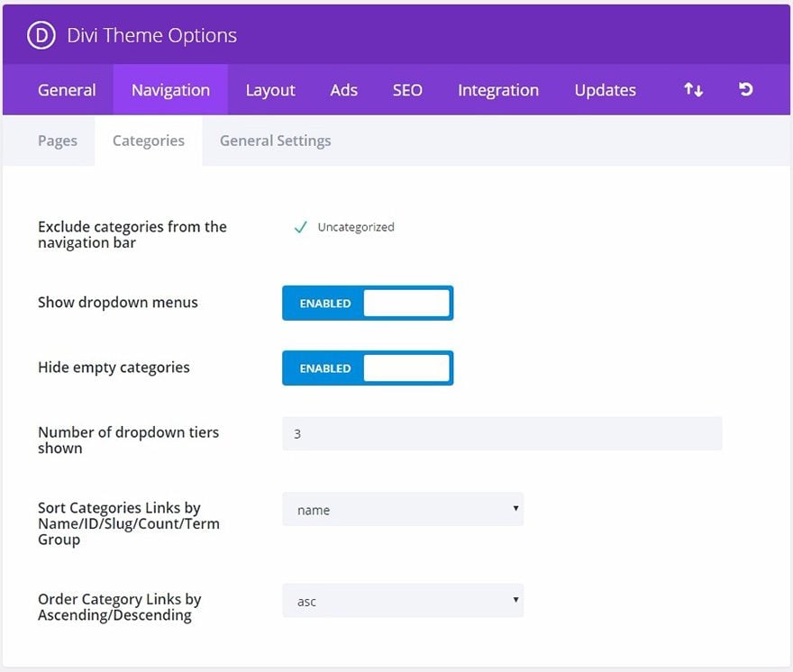This screenshot has height=672, width=793.
Task: Open the Pages sub-tab
Action: (x=57, y=141)
